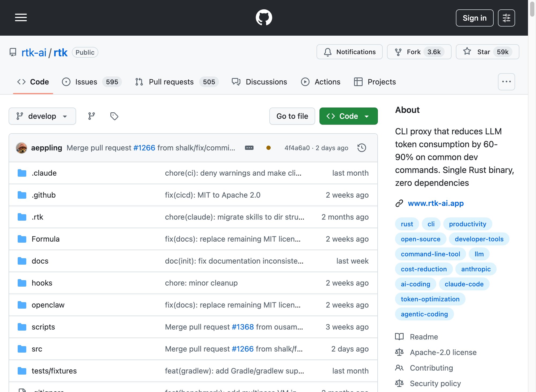
Task: Open aeppling's profile link
Action: (x=47, y=148)
